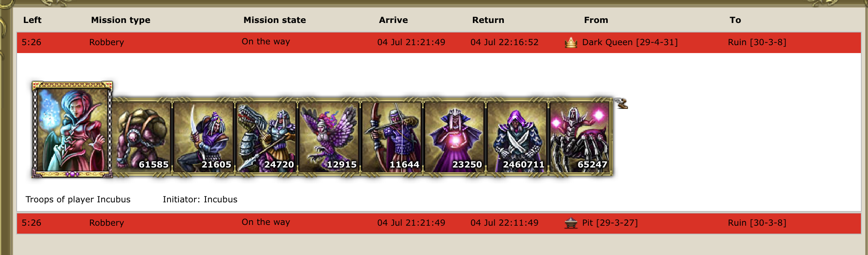This screenshot has height=255, width=868.
Task: Select the swordsman unit showing 21605
Action: (x=204, y=137)
